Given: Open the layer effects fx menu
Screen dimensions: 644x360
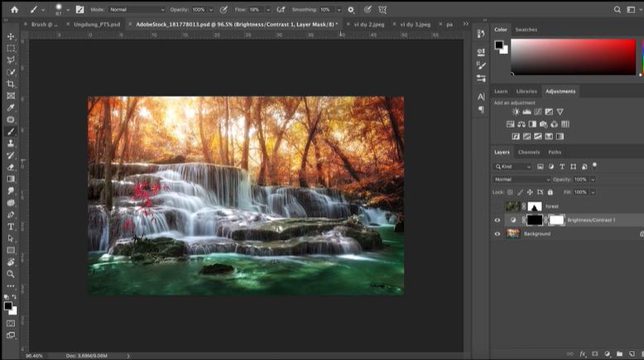Looking at the screenshot, I should click(583, 353).
